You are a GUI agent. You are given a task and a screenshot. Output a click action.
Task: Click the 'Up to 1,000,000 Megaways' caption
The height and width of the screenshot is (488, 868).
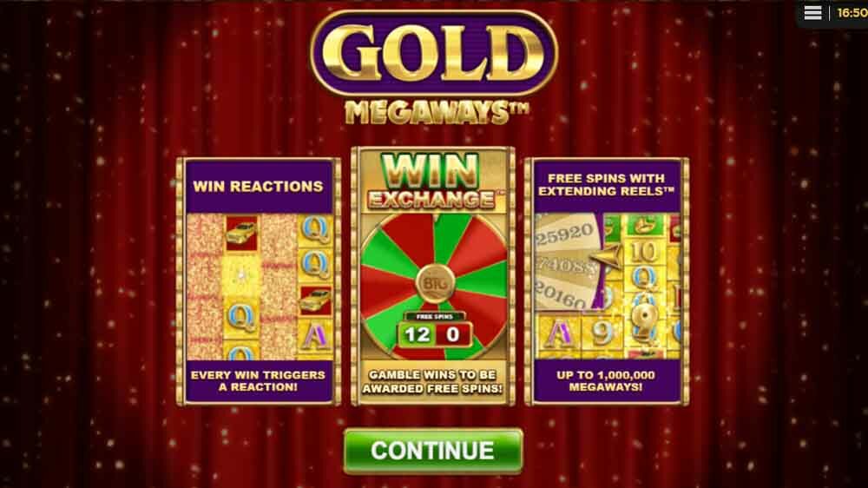[606, 381]
